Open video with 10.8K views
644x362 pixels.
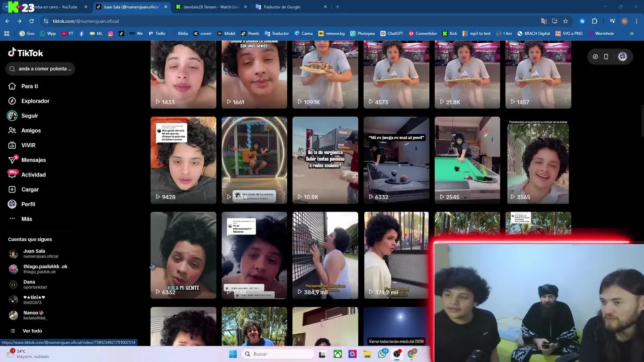(326, 160)
